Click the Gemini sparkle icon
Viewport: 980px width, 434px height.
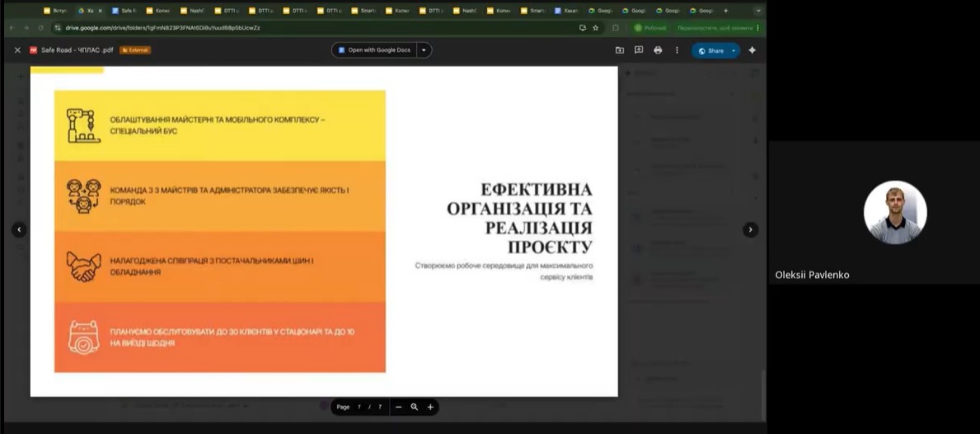[752, 50]
